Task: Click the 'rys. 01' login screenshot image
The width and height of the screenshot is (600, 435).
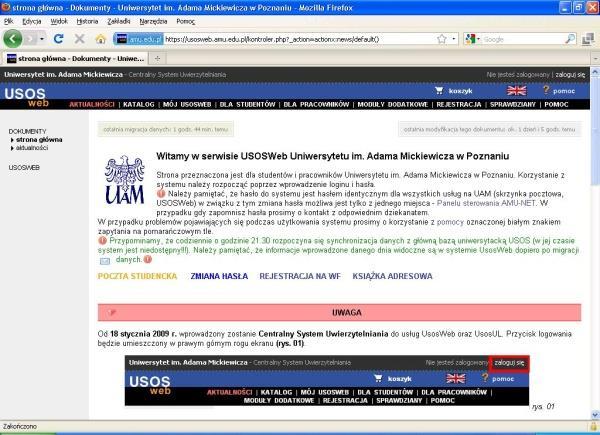Action: coord(327,381)
